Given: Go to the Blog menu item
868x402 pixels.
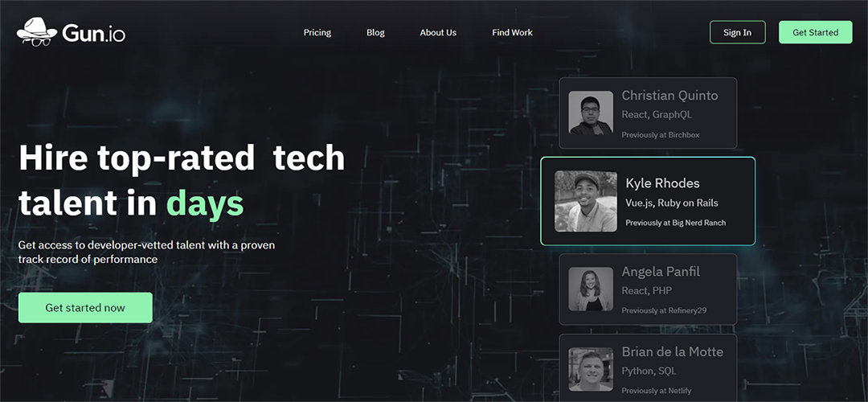Looking at the screenshot, I should [375, 33].
